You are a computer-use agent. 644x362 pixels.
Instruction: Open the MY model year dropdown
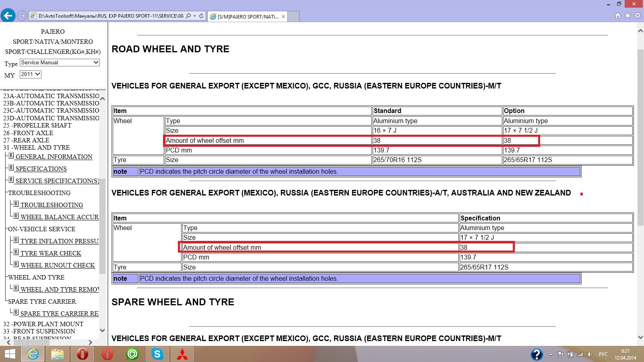(x=31, y=74)
